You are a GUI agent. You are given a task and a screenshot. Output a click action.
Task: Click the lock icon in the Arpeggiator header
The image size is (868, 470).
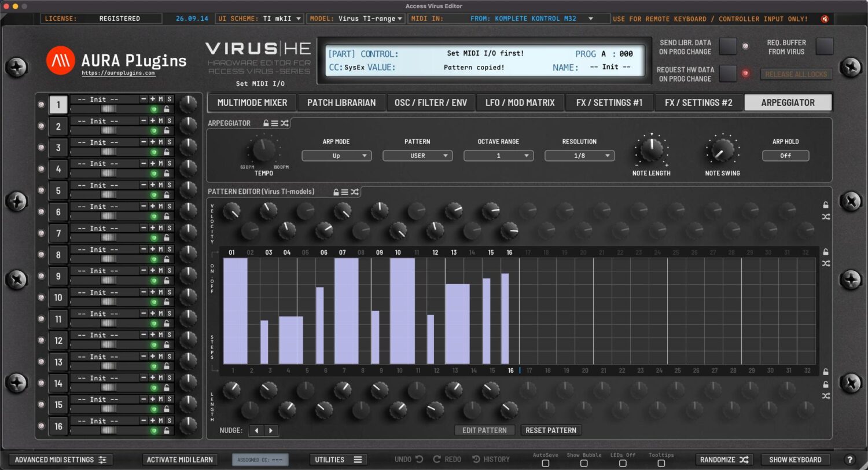pos(266,123)
